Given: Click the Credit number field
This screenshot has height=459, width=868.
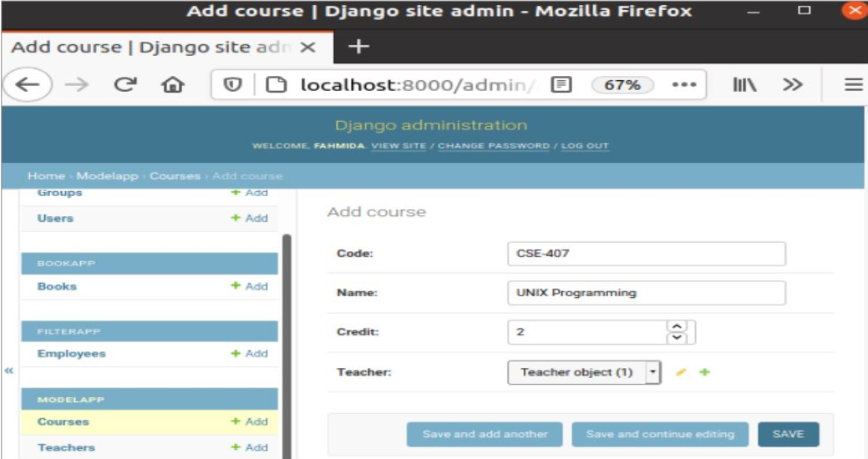Looking at the screenshot, I should click(602, 332).
